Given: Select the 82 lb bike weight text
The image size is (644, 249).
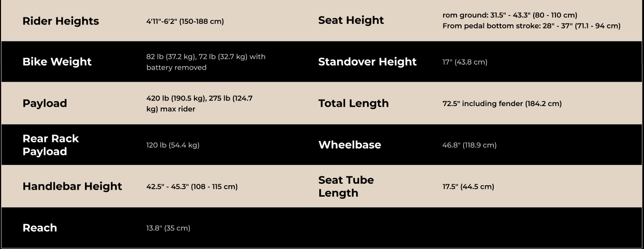Looking at the screenshot, I should point(205,57).
